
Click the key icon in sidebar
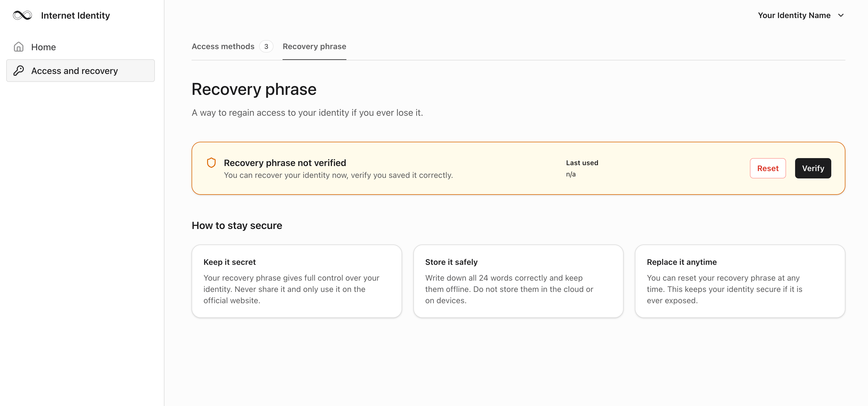[x=19, y=71]
